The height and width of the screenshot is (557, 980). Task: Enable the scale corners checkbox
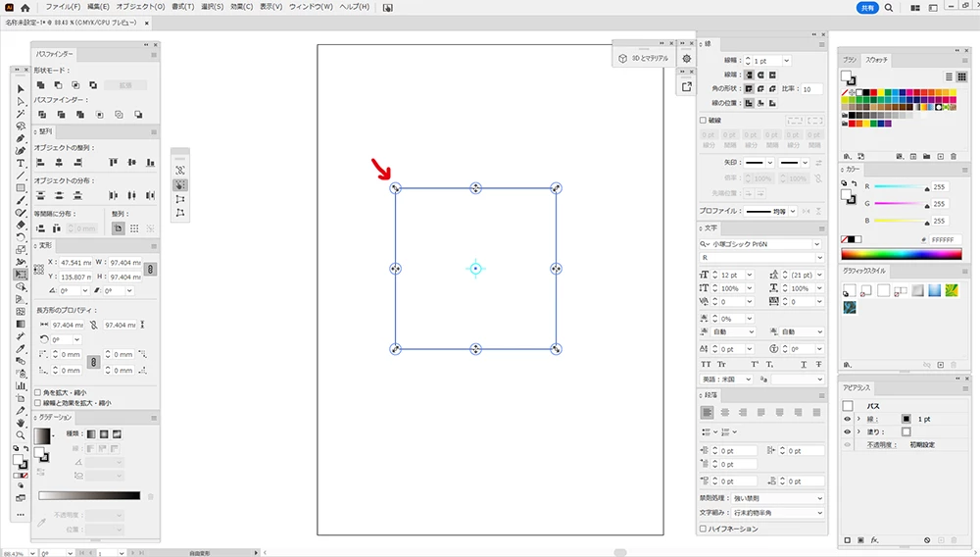pyautogui.click(x=37, y=392)
